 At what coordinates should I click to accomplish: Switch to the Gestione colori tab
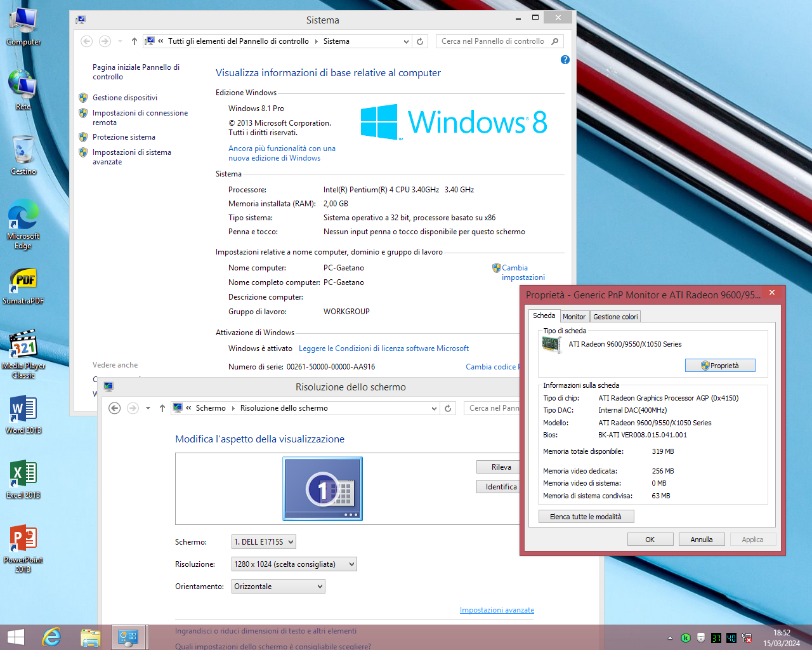[615, 317]
